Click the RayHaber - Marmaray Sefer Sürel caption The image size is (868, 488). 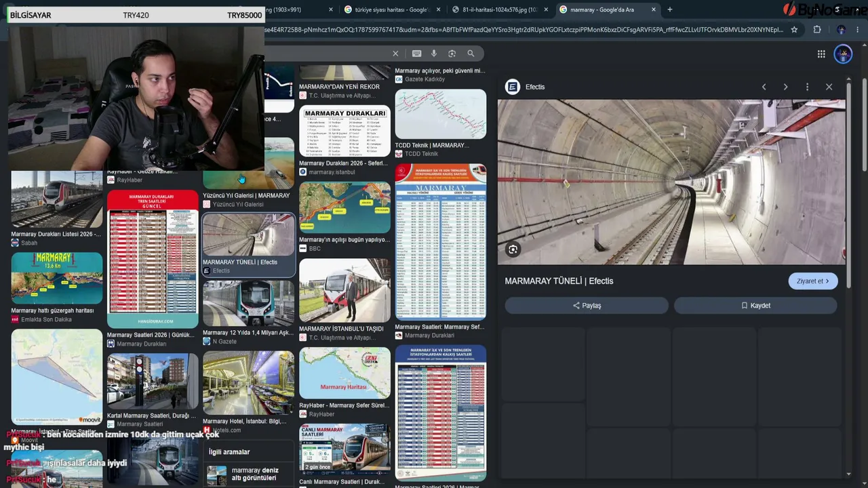(344, 405)
